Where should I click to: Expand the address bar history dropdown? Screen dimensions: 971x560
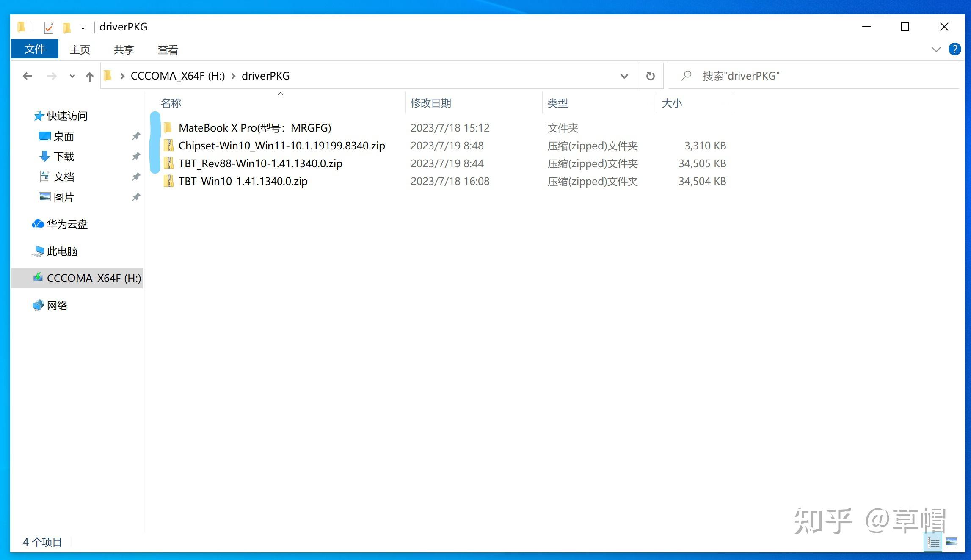(x=624, y=76)
